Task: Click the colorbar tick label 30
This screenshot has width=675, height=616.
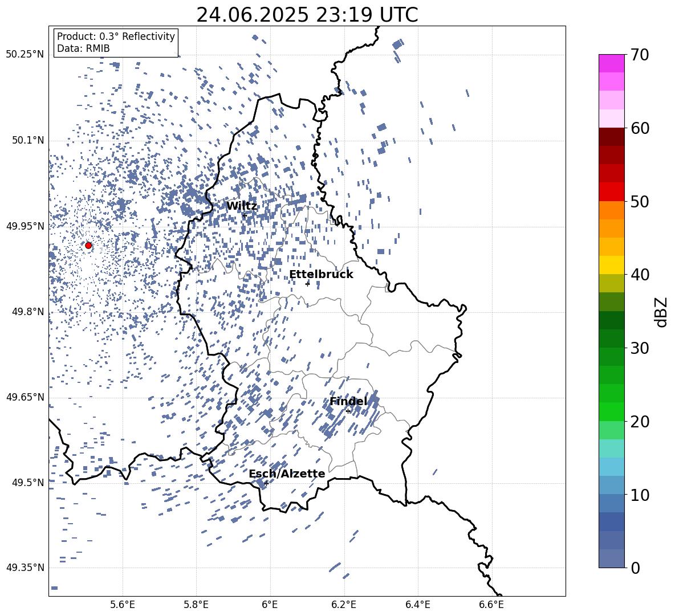Action: point(640,348)
